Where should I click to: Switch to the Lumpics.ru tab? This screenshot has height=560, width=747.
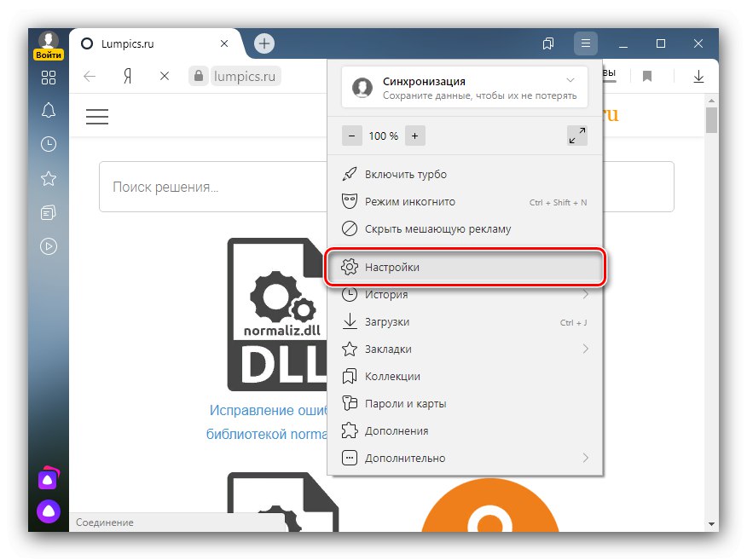tap(153, 43)
